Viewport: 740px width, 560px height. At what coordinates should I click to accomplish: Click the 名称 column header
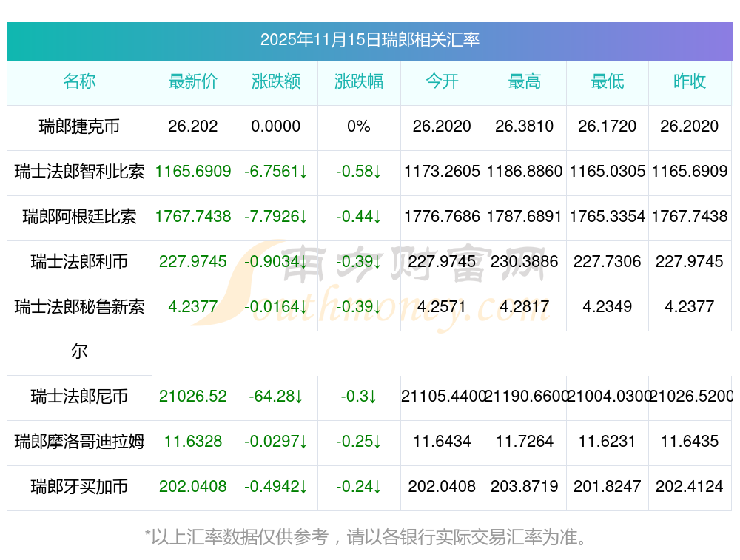pyautogui.click(x=79, y=81)
